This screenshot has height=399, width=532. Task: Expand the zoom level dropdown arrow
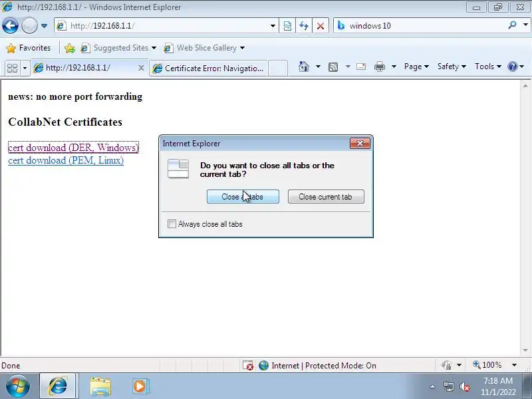pyautogui.click(x=514, y=365)
